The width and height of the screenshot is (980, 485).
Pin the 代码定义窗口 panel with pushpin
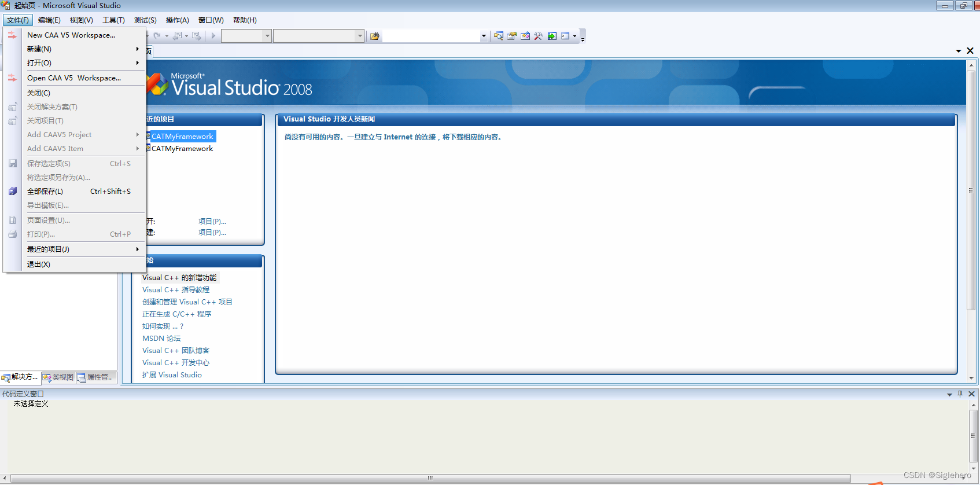(x=960, y=394)
